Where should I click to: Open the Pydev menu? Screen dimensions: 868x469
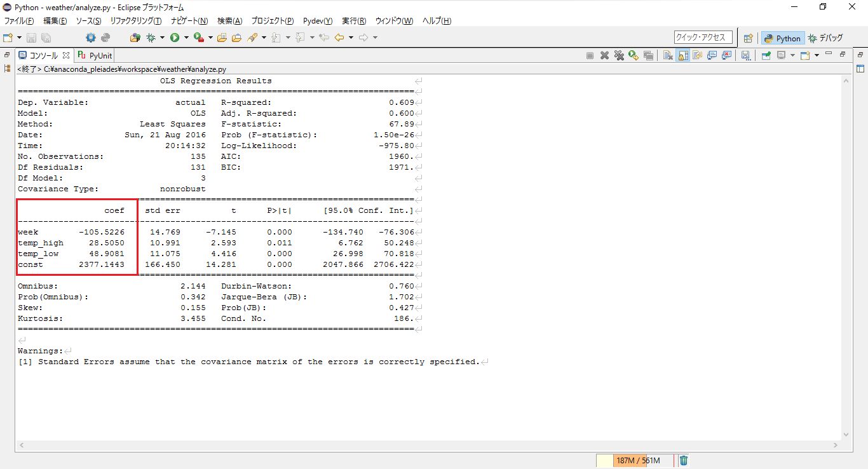pos(316,20)
